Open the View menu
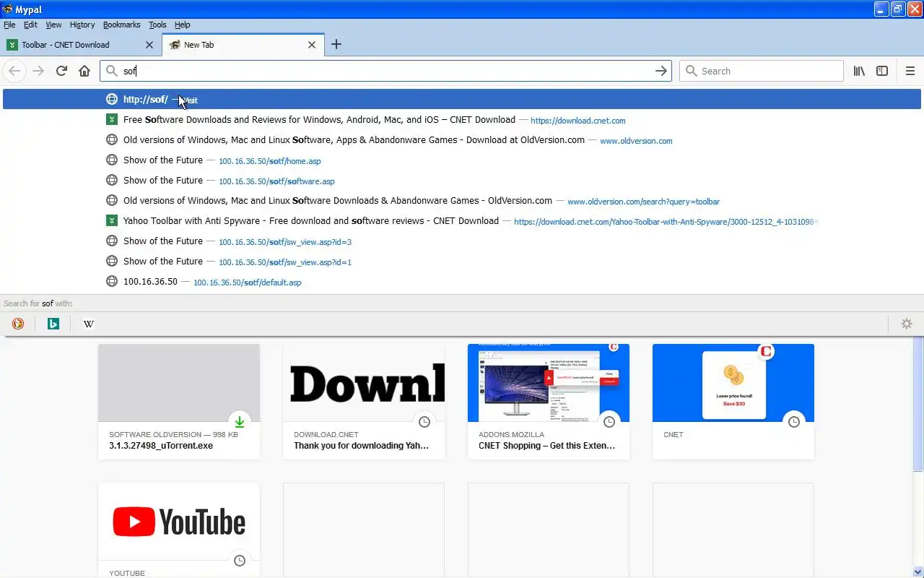 (x=53, y=25)
